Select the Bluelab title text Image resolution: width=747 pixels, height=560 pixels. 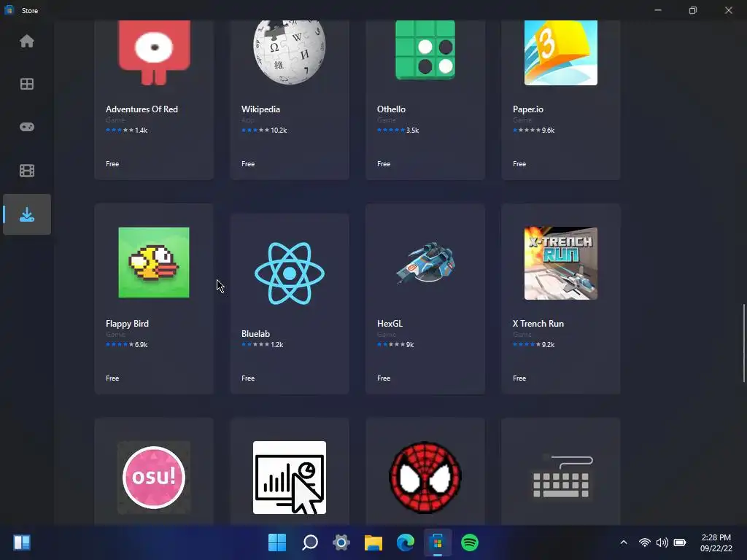pyautogui.click(x=255, y=334)
